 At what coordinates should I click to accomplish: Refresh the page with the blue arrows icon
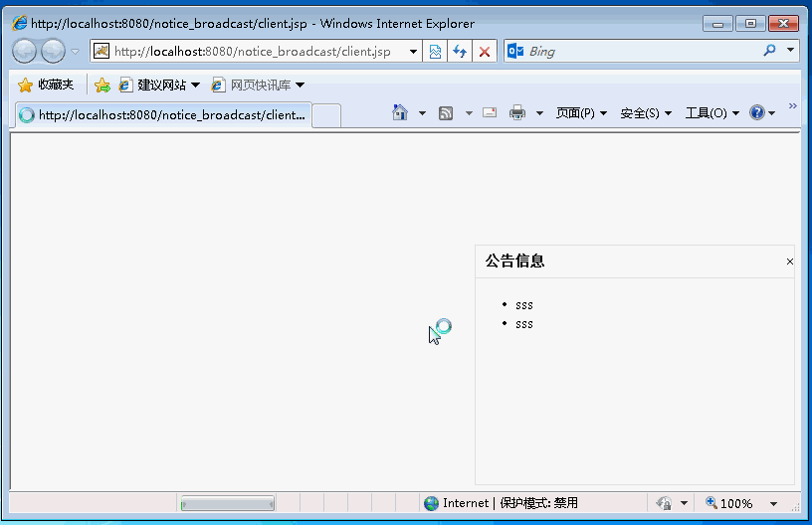[460, 51]
